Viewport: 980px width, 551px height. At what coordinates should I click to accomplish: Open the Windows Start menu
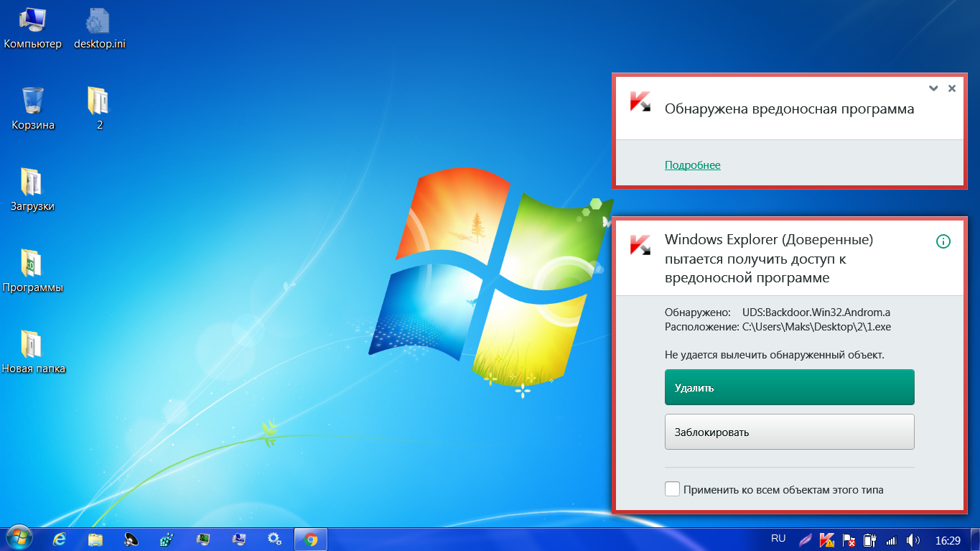click(x=19, y=539)
